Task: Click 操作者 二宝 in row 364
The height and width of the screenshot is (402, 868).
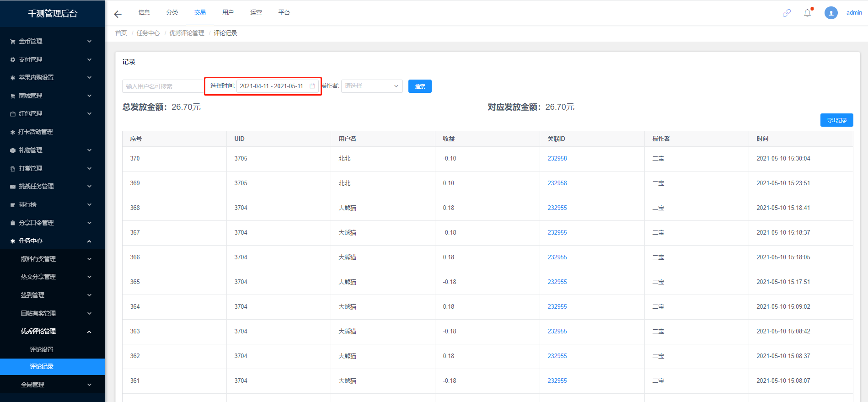Action: (x=658, y=306)
